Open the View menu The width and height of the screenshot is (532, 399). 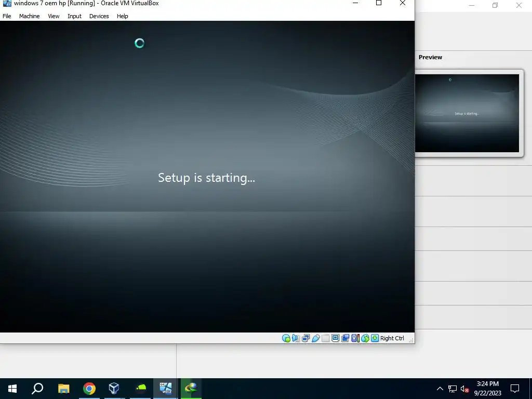pos(54,16)
